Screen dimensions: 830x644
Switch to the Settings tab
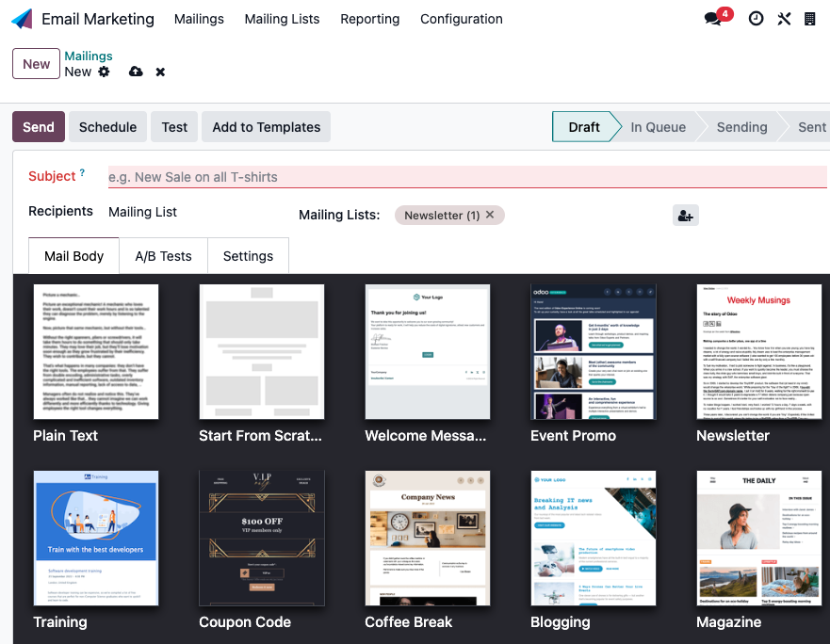(248, 256)
